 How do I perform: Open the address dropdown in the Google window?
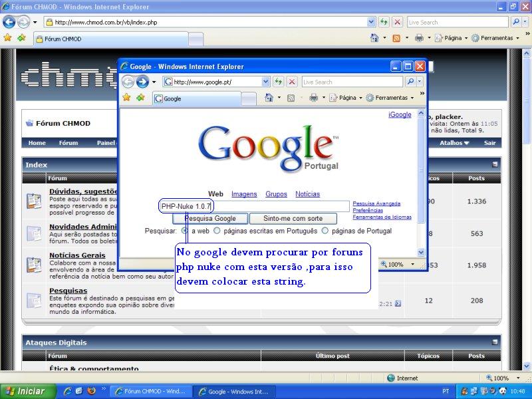click(x=265, y=82)
